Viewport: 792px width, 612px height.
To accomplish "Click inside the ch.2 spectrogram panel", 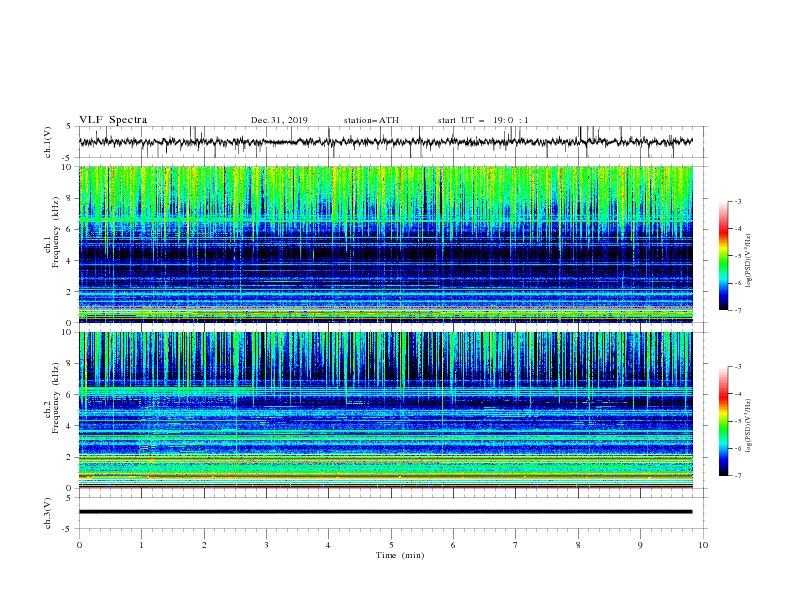I will pyautogui.click(x=386, y=410).
